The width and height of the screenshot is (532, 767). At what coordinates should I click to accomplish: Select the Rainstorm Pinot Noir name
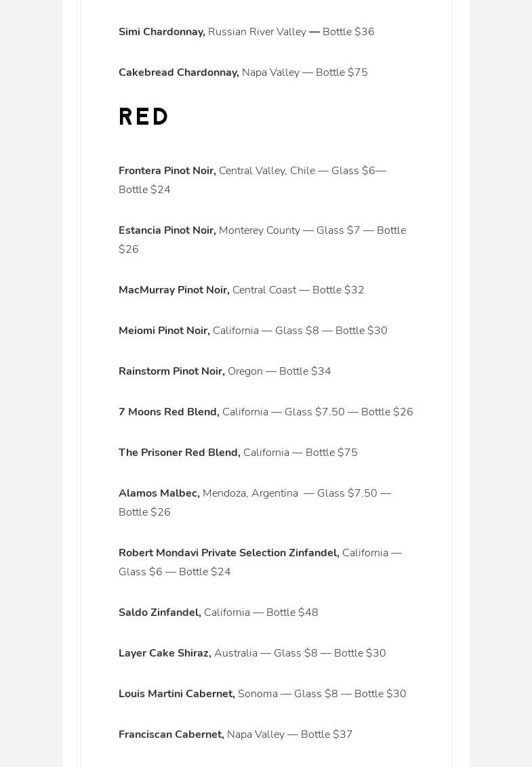171,371
